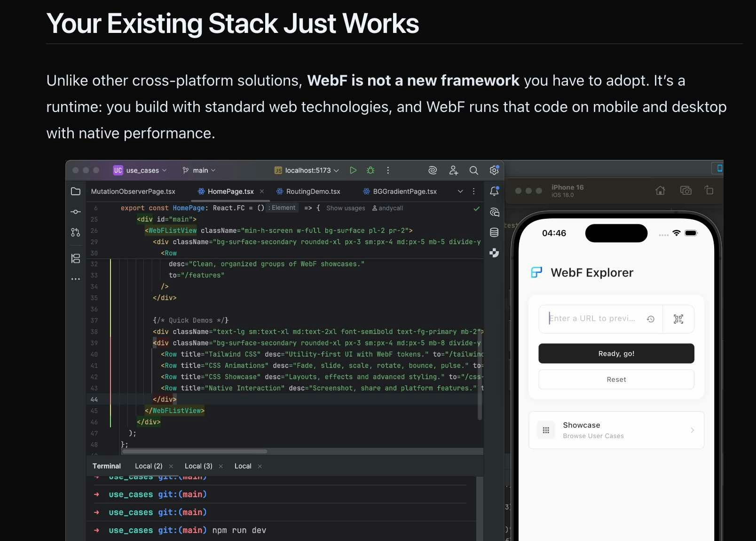The height and width of the screenshot is (541, 756).
Task: Switch to the RoutingDemo.tsx tab
Action: (x=308, y=191)
